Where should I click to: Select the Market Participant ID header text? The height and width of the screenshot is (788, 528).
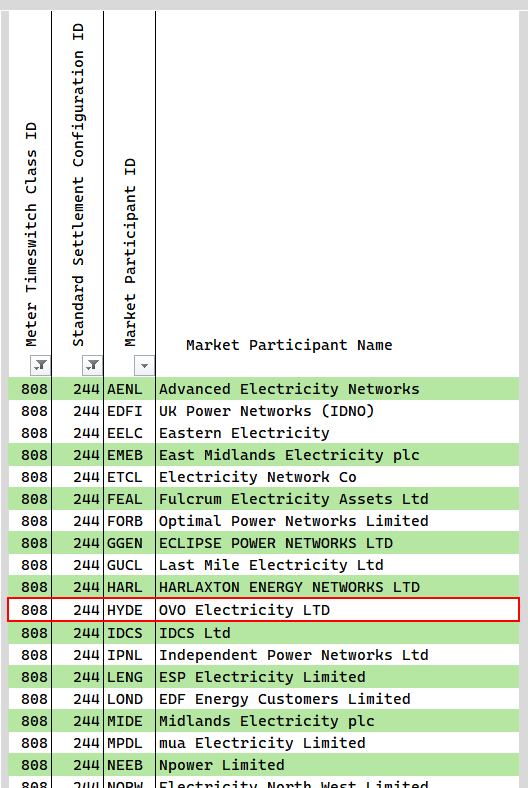(130, 252)
